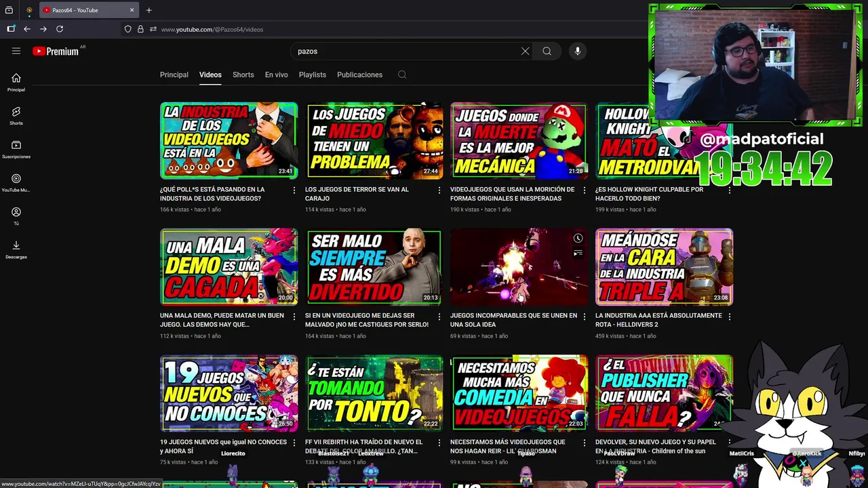Add hovered video to watch later
Image resolution: width=868 pixels, height=488 pixels.
pos(578,239)
